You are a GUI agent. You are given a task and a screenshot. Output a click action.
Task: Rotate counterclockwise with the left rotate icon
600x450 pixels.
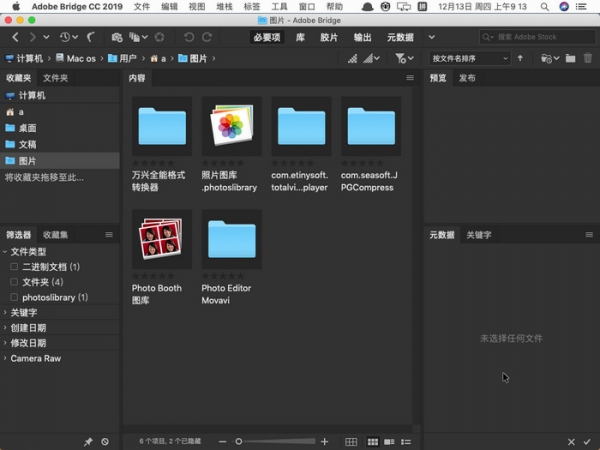point(189,37)
